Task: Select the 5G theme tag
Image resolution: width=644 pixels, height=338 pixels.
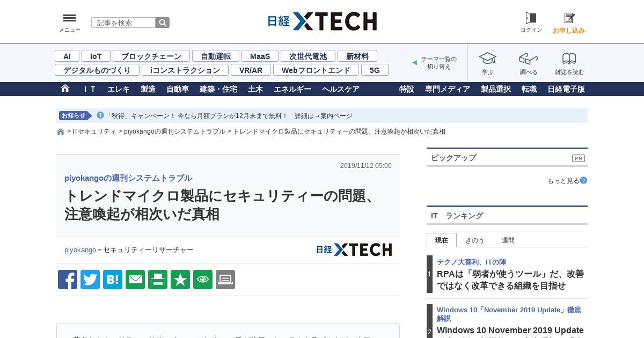Action: click(375, 70)
